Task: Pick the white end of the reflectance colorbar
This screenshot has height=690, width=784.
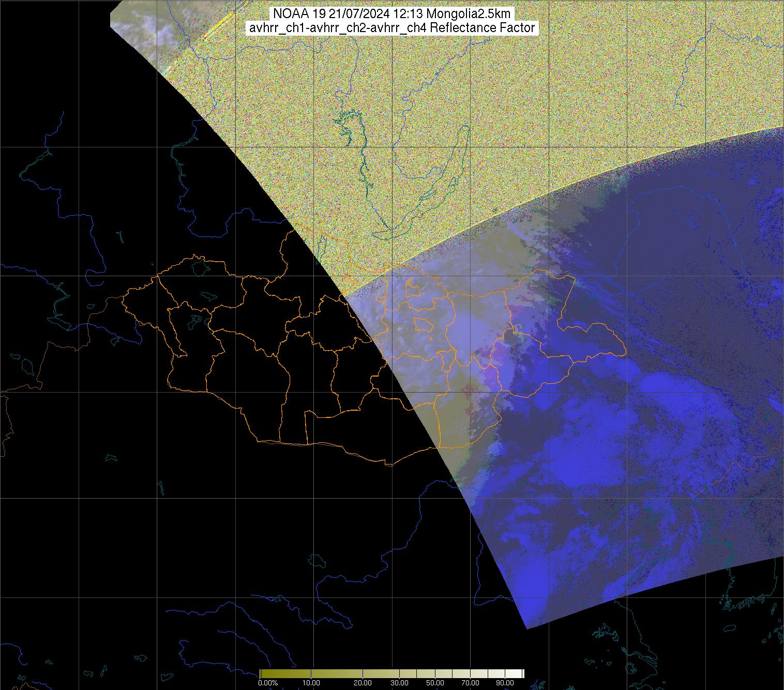Action: 520,673
